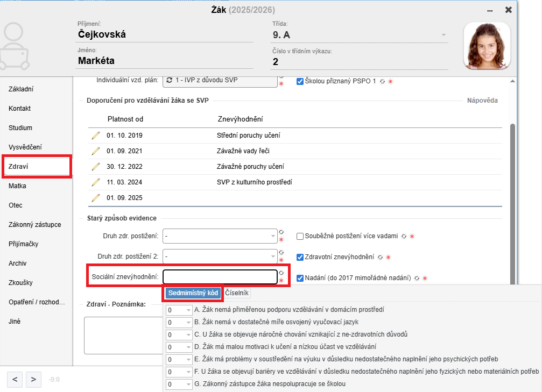Click pencil icon next to 30. 12. 2022
Screen dimensions: 542x392
coord(96,167)
